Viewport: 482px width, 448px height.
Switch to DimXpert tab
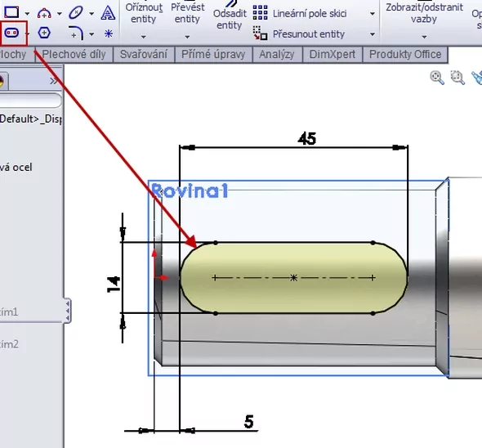(x=332, y=55)
